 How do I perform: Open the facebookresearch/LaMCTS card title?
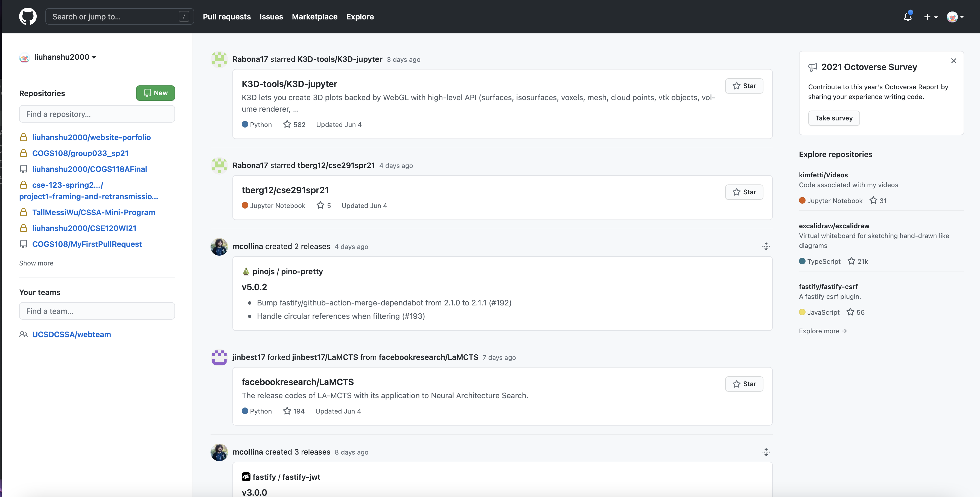[297, 382]
